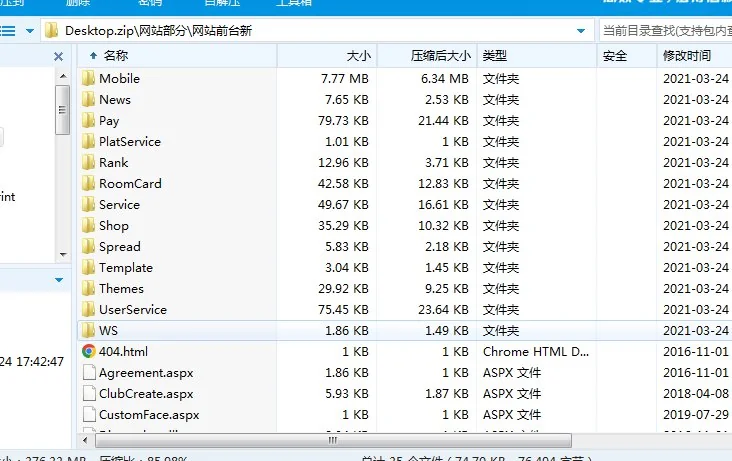
Task: Close the left side panel
Action: (x=58, y=57)
